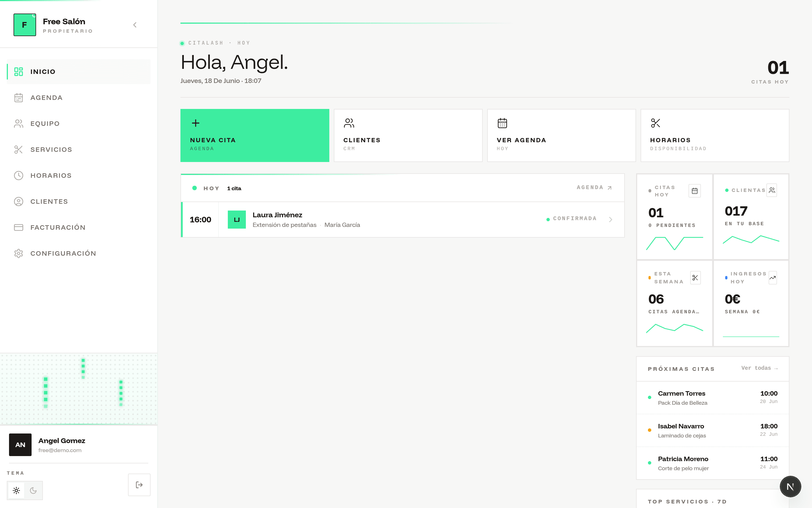Click the Servicios scissors icon in sidebar
This screenshot has height=508, width=812.
(x=18, y=150)
